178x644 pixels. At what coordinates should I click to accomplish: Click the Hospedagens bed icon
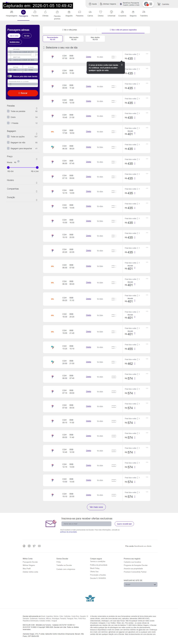(x=11, y=12)
